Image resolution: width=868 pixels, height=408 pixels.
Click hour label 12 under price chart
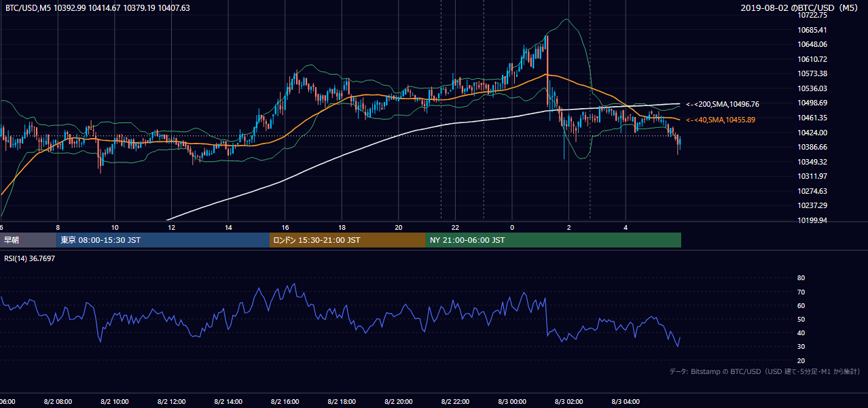(x=172, y=227)
